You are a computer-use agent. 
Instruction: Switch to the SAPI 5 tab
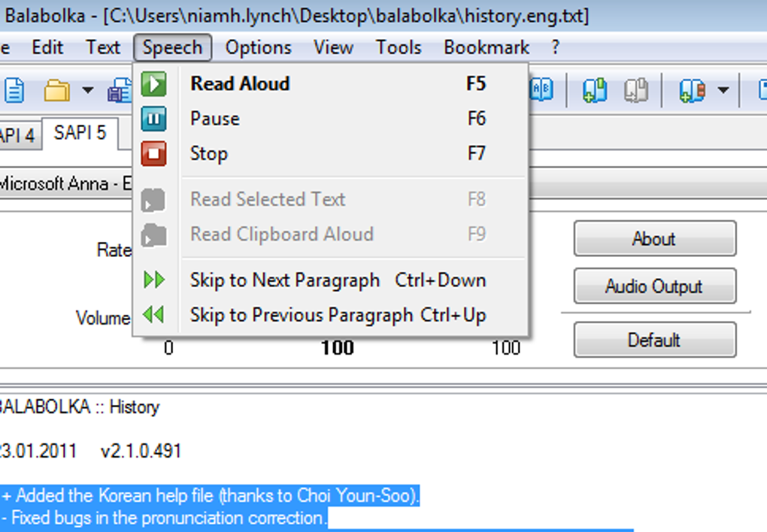[80, 133]
